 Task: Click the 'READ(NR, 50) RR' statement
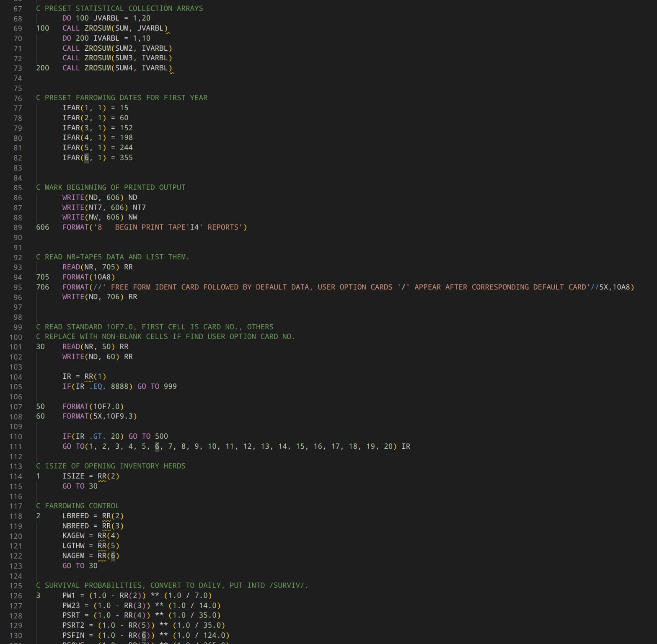[96, 347]
